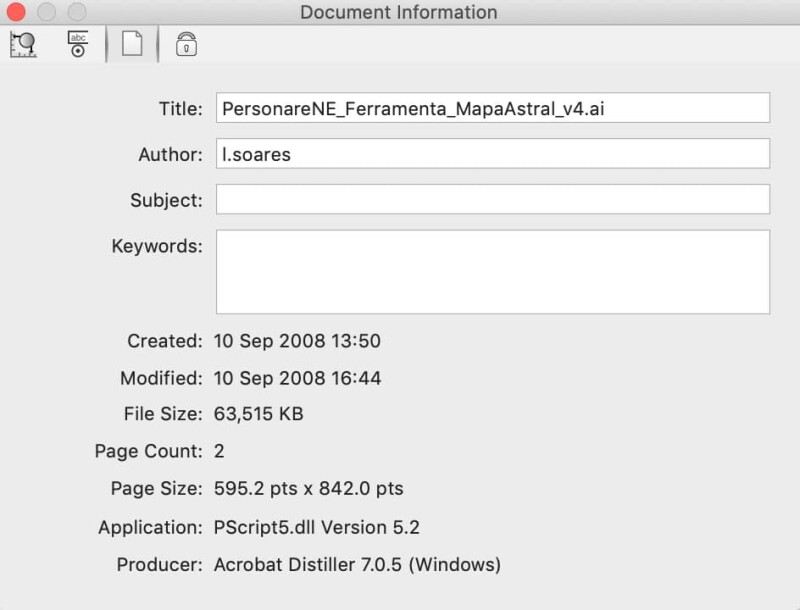Open the object properties inspector tab
The height and width of the screenshot is (610, 800).
pos(23,45)
